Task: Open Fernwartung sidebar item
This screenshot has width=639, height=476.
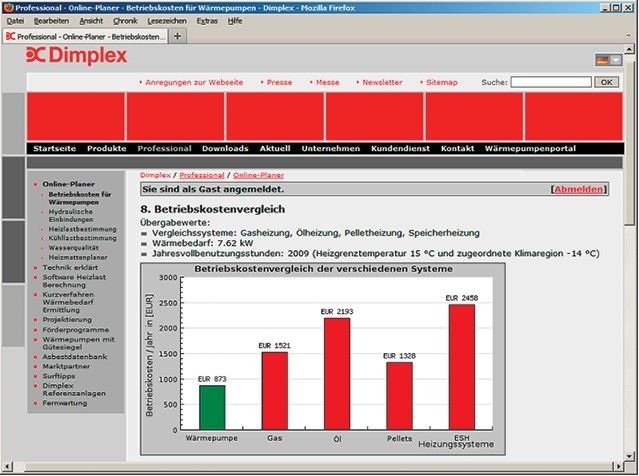Action: pyautogui.click(x=65, y=403)
